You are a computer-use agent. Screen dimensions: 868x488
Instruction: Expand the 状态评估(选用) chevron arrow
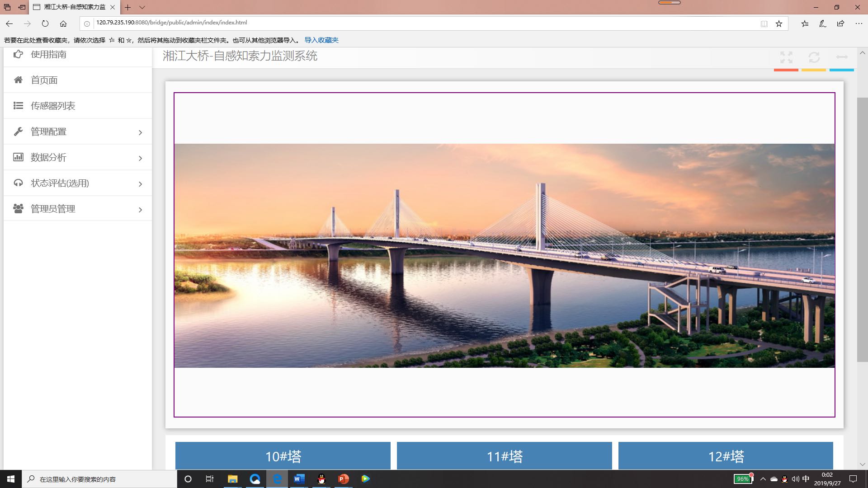click(140, 184)
